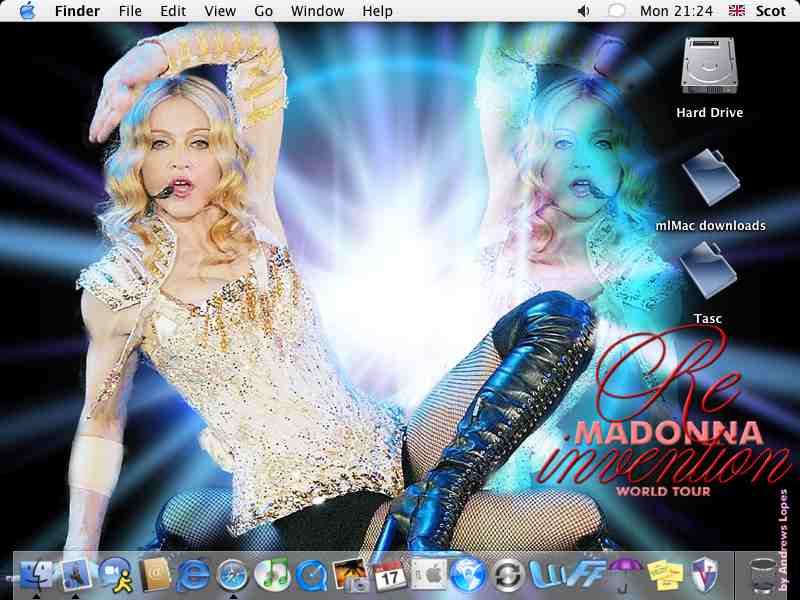Click the 'Tasc' folder label text
Image resolution: width=800 pixels, height=600 pixels.
708,318
